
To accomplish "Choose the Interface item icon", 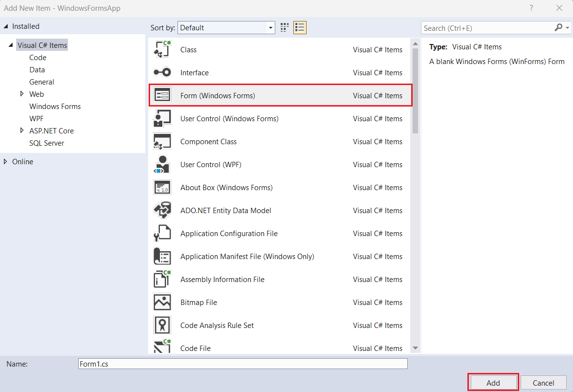I will pyautogui.click(x=162, y=73).
